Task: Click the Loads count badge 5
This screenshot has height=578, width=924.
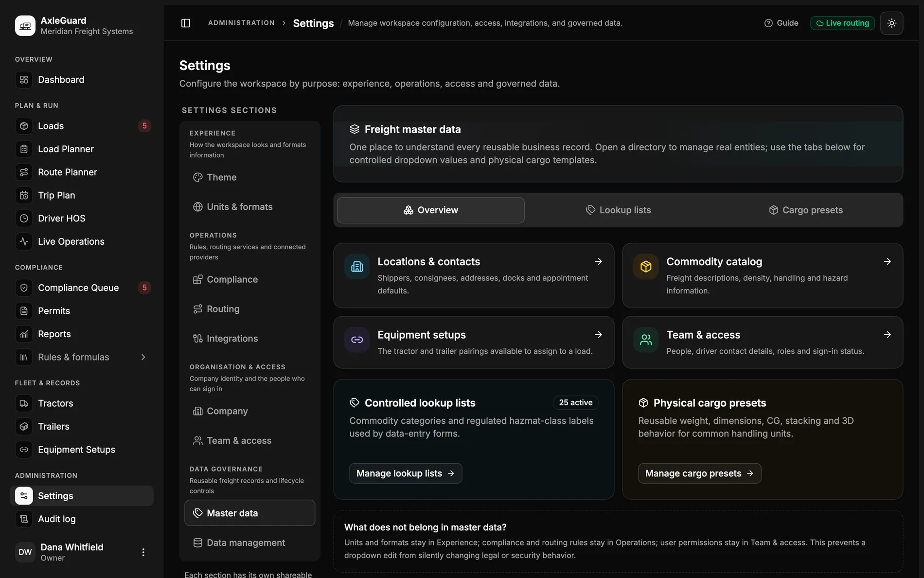Action: (x=144, y=126)
